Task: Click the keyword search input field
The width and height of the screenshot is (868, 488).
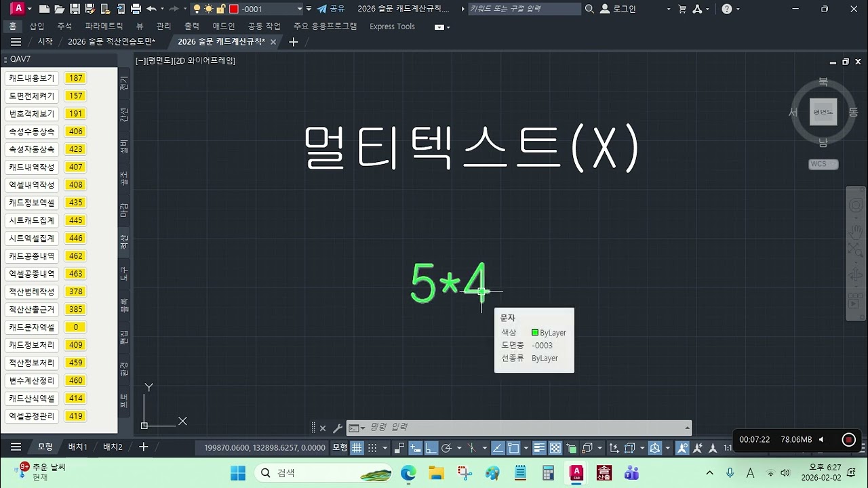Action: pyautogui.click(x=524, y=9)
